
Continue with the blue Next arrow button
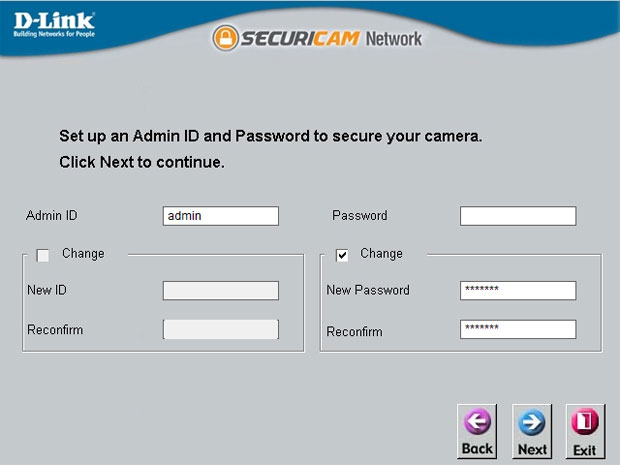[x=532, y=431]
